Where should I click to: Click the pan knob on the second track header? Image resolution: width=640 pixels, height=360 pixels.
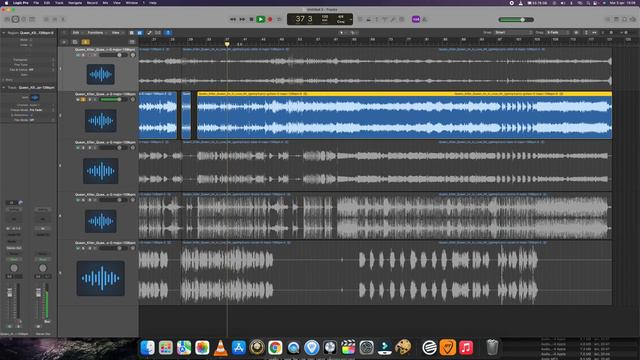click(133, 100)
